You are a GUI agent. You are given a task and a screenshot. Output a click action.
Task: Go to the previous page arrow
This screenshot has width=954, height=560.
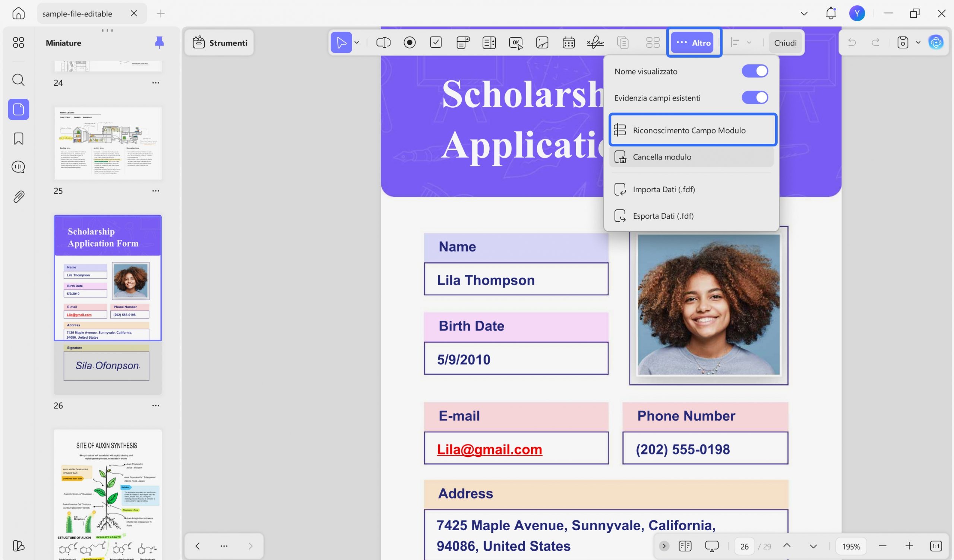click(787, 545)
